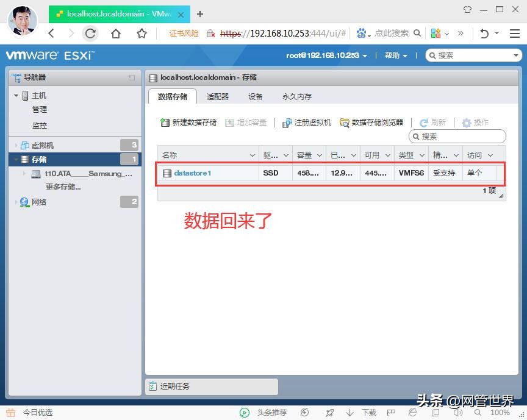Open the datastore1 link
The image size is (527, 420).
click(x=194, y=173)
